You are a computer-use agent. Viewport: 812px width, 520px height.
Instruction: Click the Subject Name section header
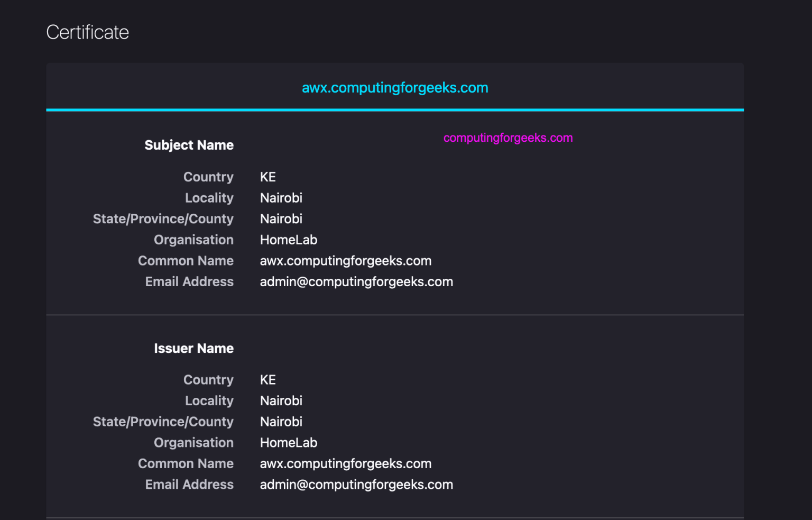(189, 144)
